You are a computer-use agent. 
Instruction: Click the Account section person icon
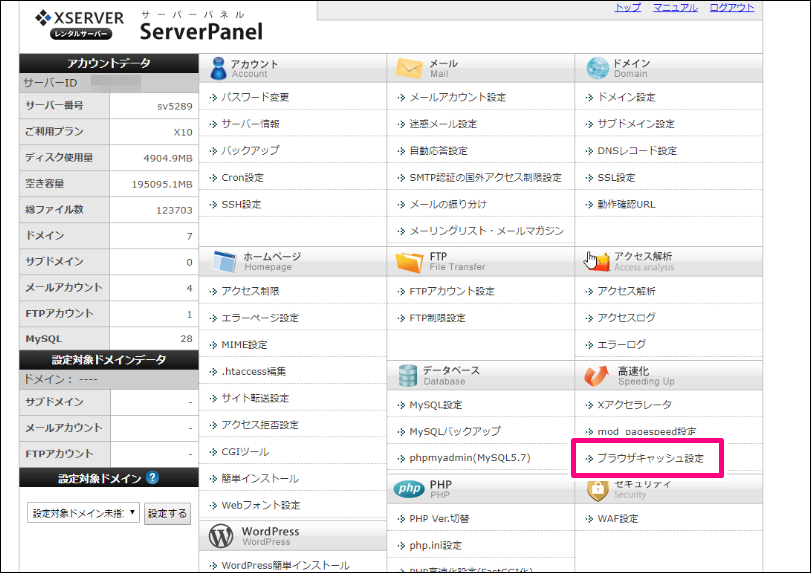[x=218, y=68]
